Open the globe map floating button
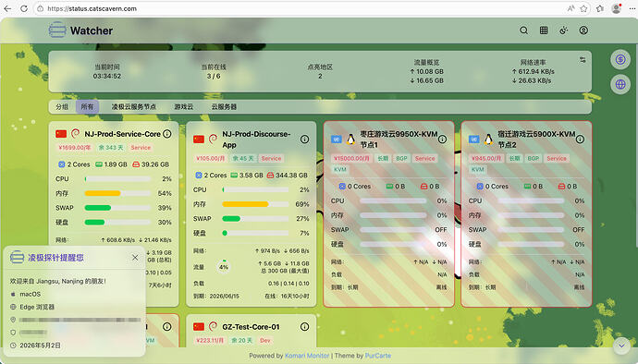The width and height of the screenshot is (638, 364). (x=620, y=85)
